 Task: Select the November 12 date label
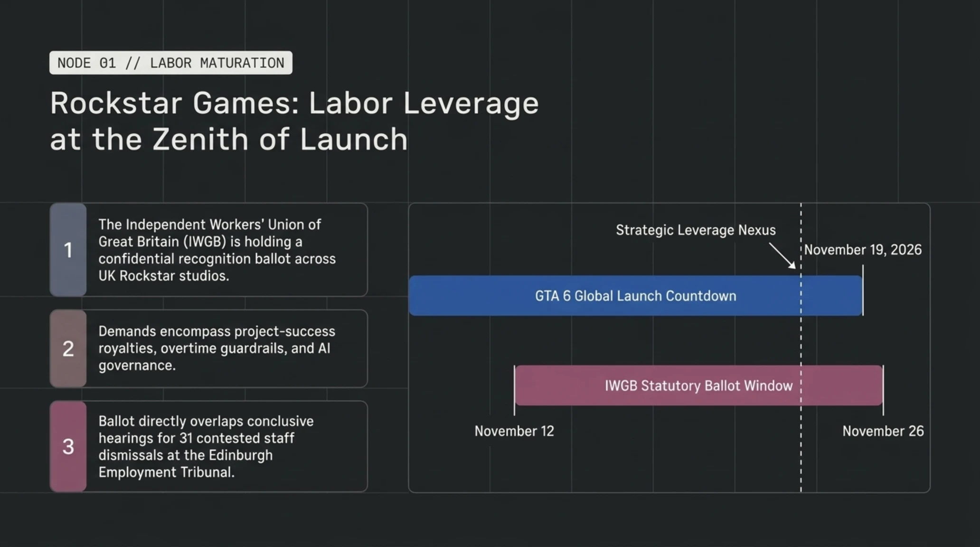(x=514, y=431)
